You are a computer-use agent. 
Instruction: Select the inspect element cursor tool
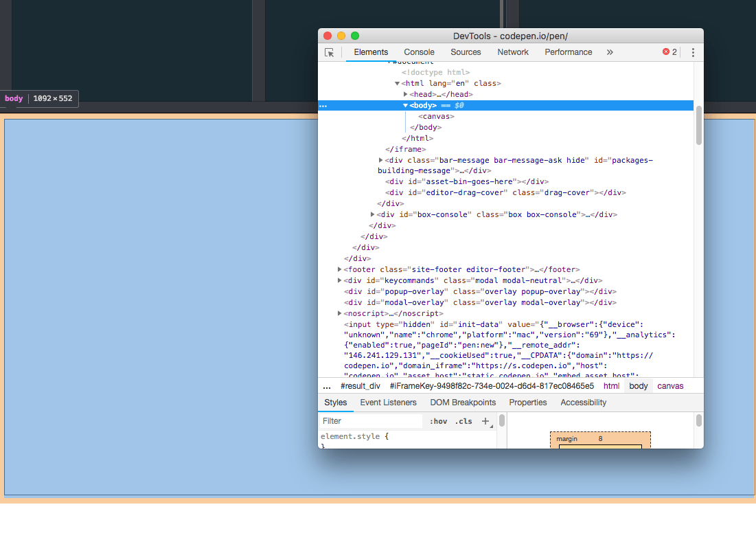pyautogui.click(x=330, y=52)
